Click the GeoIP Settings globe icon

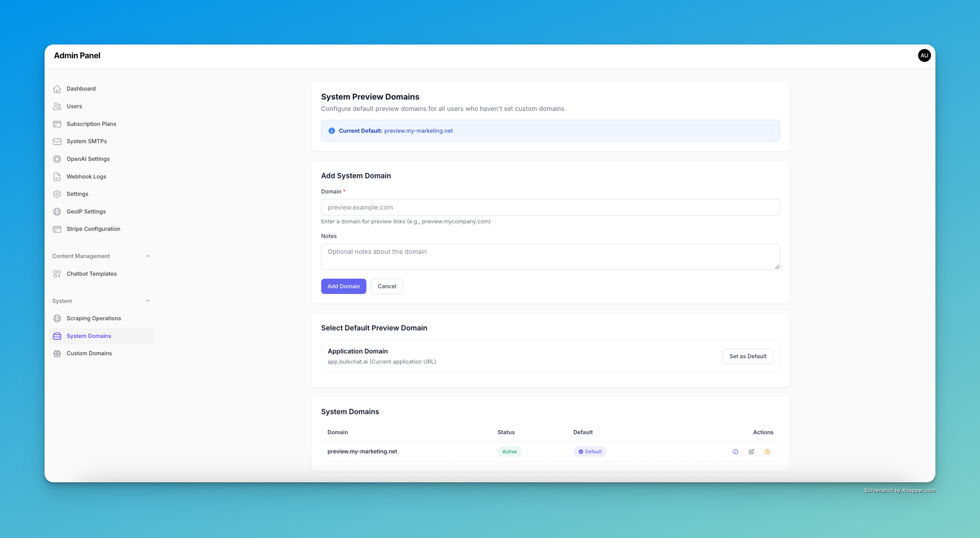click(57, 211)
